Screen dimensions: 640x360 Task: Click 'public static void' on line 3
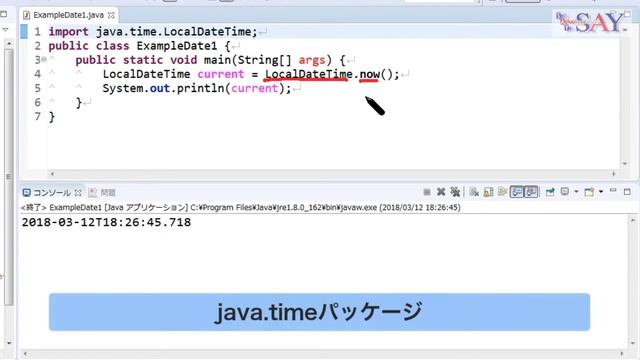(x=136, y=60)
